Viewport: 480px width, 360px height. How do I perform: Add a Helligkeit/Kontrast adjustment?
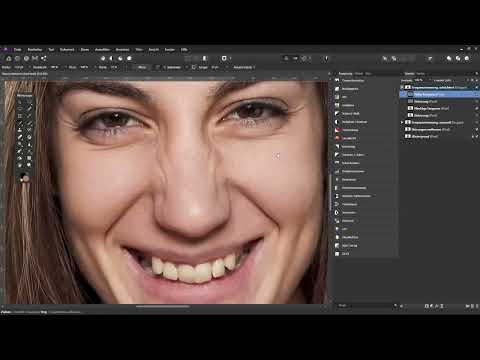pyautogui.click(x=365, y=122)
